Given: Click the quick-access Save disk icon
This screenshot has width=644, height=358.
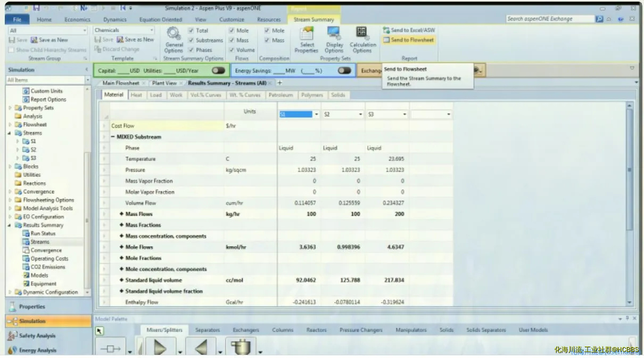Looking at the screenshot, I should coord(36,9).
